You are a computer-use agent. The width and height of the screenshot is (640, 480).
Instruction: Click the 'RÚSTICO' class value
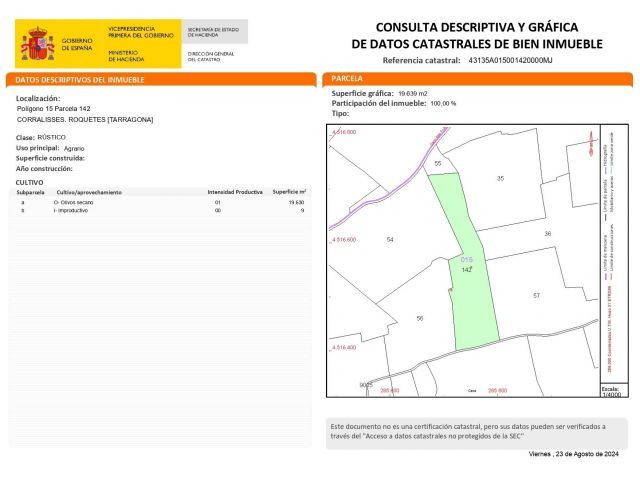click(51, 137)
